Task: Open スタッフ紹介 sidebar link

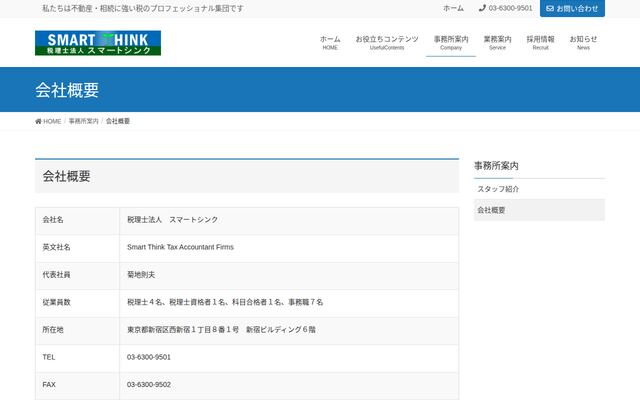Action: (539, 189)
